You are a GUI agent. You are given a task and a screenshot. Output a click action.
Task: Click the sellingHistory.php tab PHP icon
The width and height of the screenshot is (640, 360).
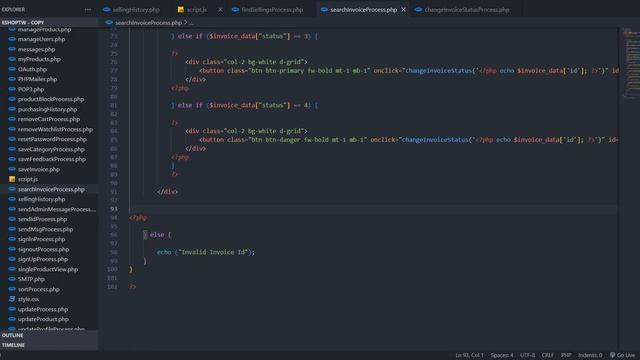pyautogui.click(x=107, y=9)
